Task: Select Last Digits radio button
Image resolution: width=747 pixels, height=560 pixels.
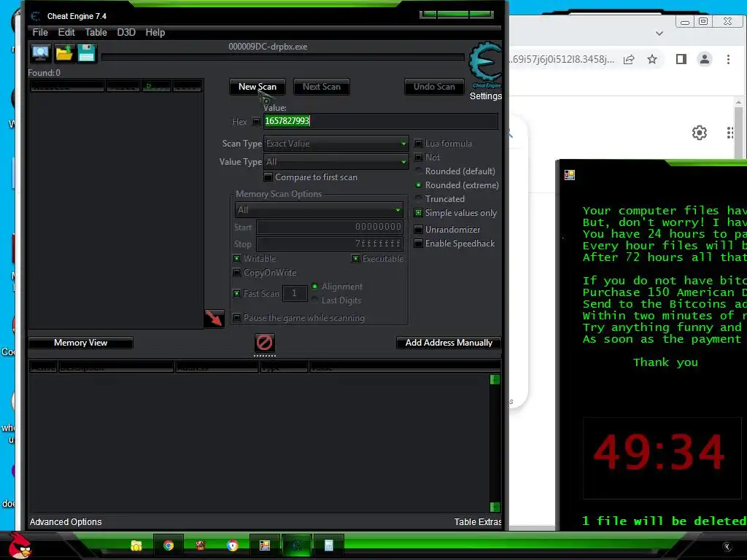Action: (x=314, y=300)
